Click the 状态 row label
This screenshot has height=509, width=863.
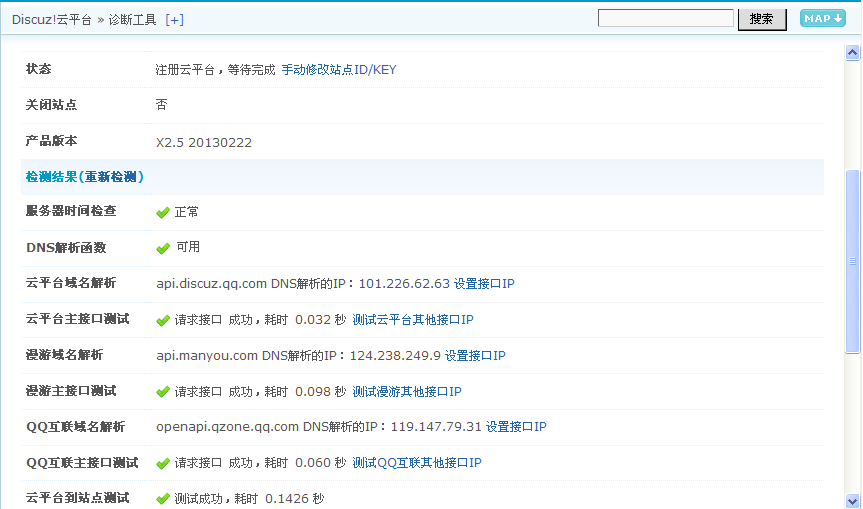click(x=39, y=69)
